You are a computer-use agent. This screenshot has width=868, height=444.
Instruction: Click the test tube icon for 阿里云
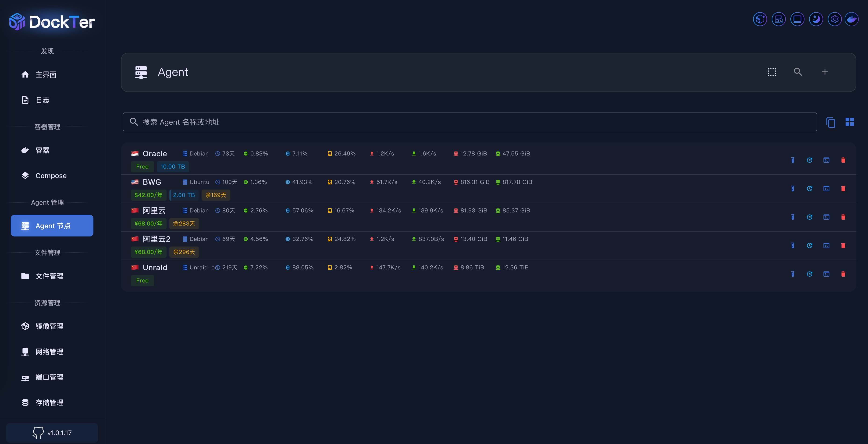pos(793,217)
